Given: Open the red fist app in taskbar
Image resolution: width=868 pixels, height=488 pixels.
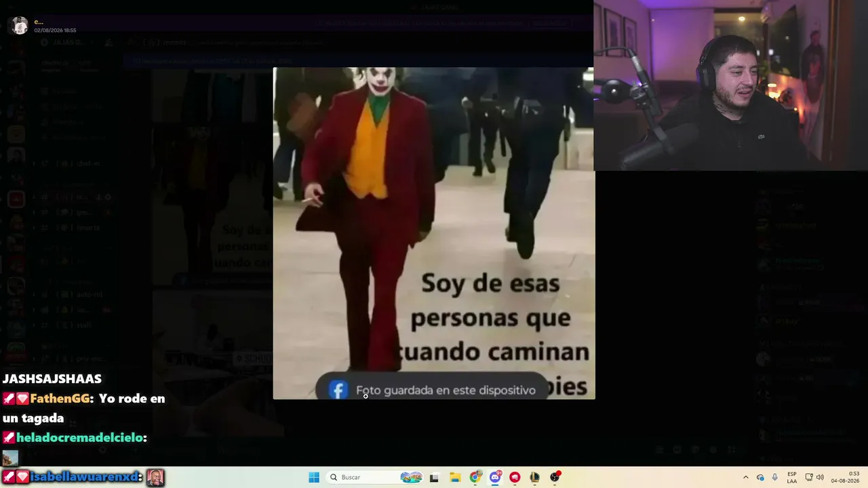Looking at the screenshot, I should 515,477.
